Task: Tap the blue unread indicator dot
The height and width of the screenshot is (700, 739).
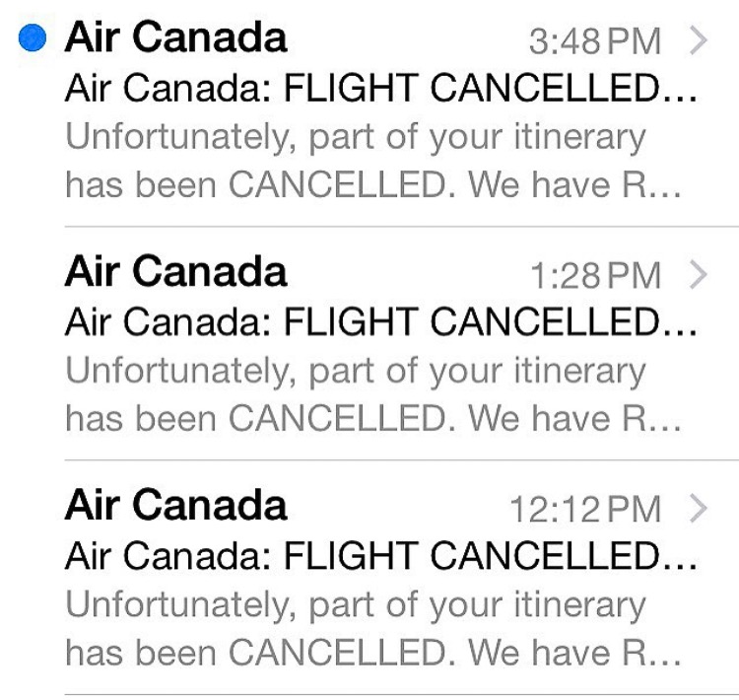Action: [x=34, y=37]
